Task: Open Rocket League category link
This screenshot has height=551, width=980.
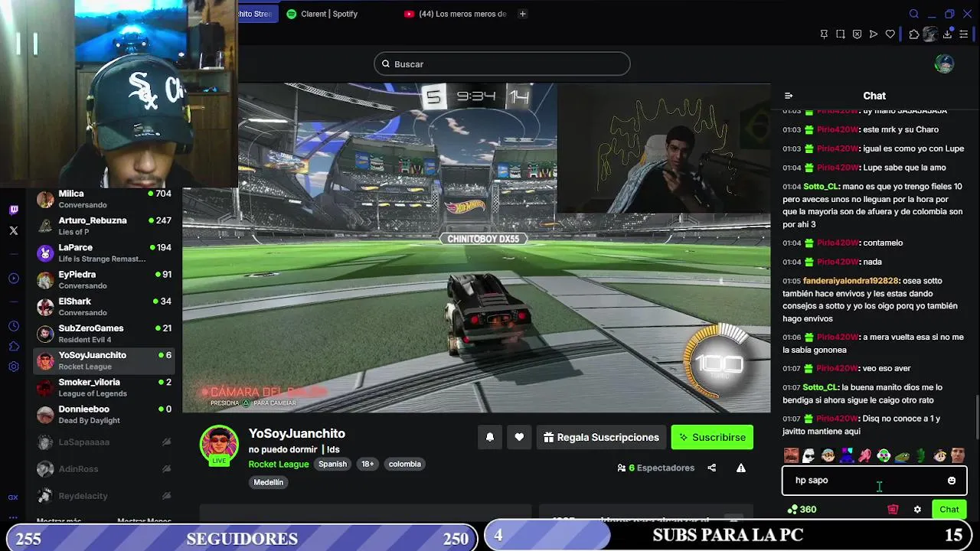Action: [279, 464]
